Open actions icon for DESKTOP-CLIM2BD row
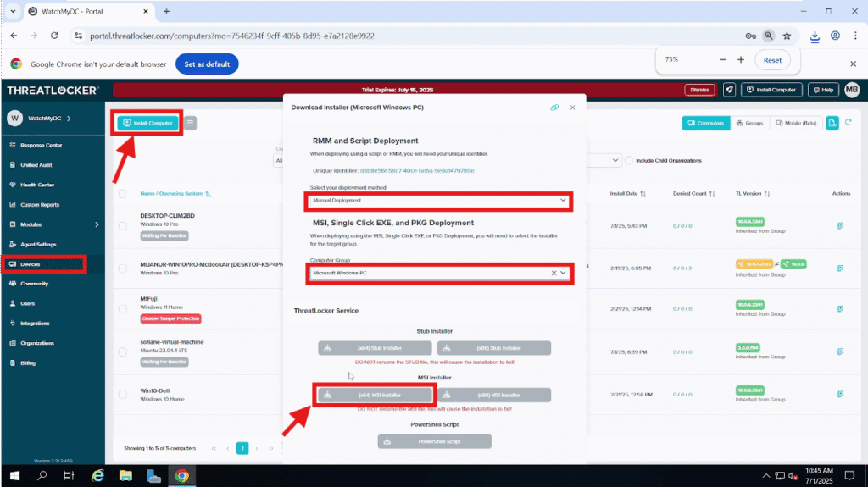The image size is (868, 487). (840, 226)
